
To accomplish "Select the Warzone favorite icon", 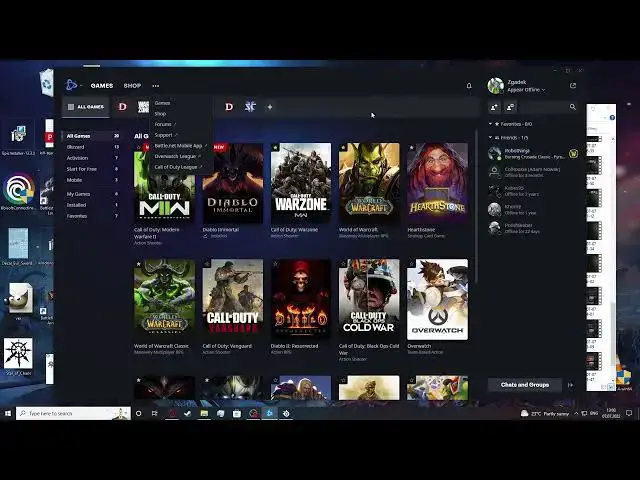I will click(143, 107).
